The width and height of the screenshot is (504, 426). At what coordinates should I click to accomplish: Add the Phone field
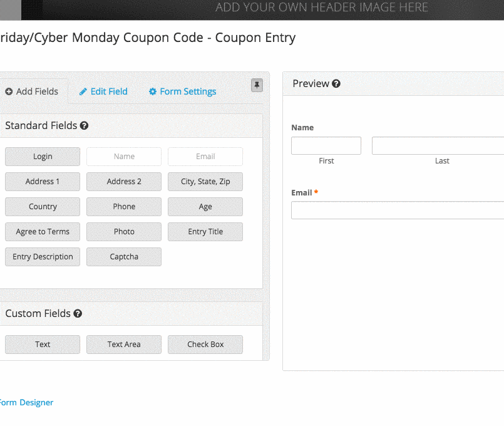(124, 207)
